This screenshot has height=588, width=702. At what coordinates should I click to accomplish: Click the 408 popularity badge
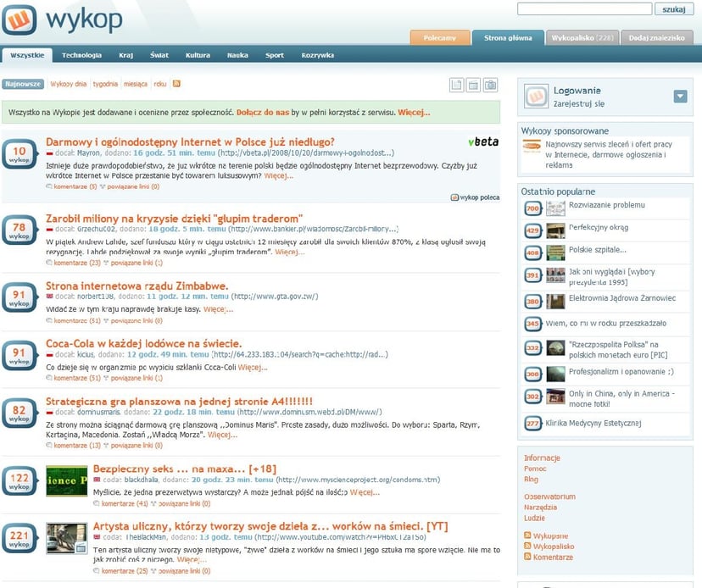[x=532, y=252]
